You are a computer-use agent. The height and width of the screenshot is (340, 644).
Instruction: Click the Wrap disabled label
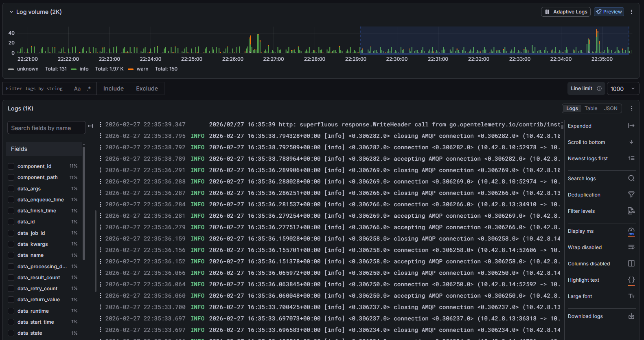point(585,247)
